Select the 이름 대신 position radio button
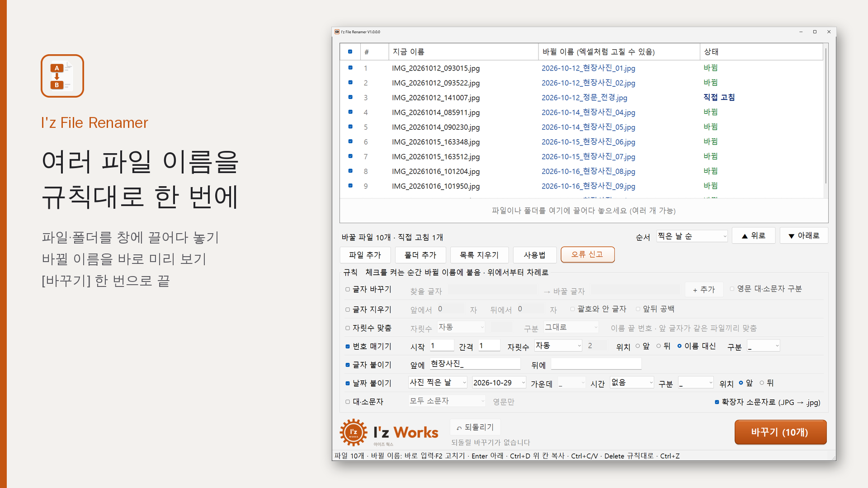This screenshot has height=488, width=868. [x=679, y=346]
